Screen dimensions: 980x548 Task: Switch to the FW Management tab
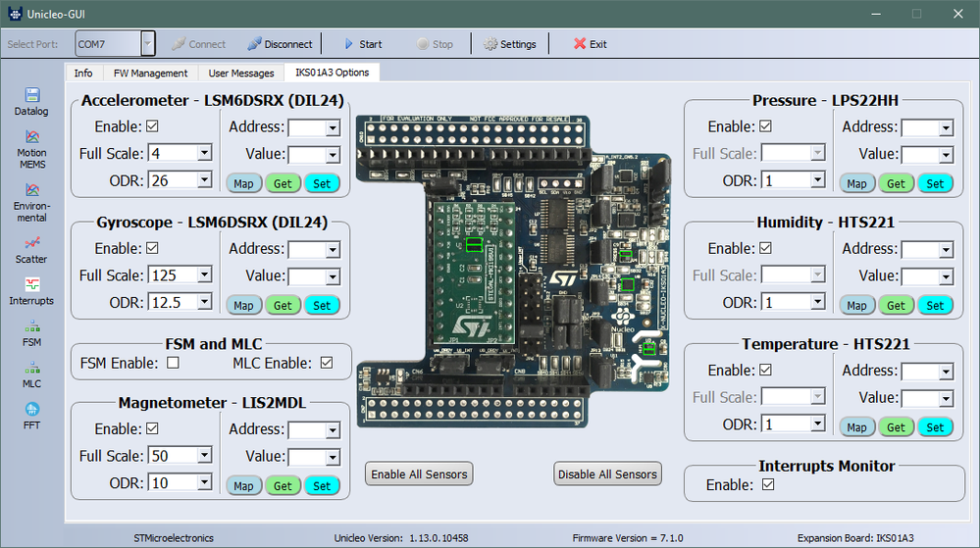[x=150, y=73]
